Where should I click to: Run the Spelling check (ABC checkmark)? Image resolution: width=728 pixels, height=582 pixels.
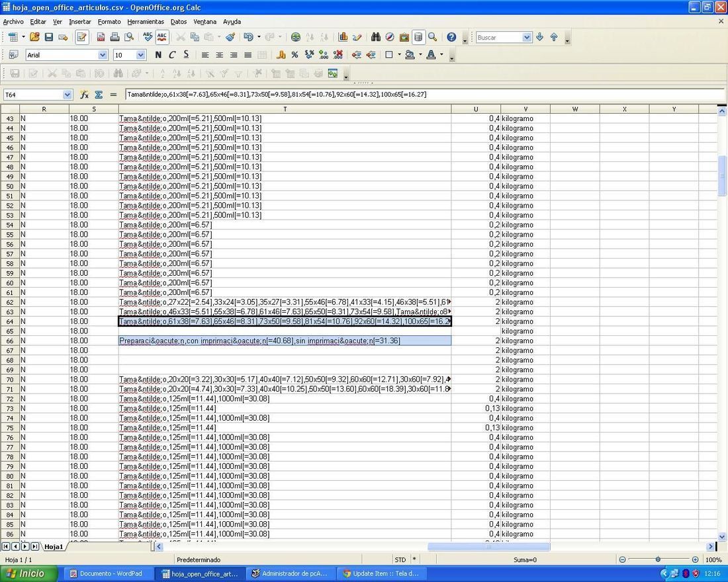[x=148, y=37]
